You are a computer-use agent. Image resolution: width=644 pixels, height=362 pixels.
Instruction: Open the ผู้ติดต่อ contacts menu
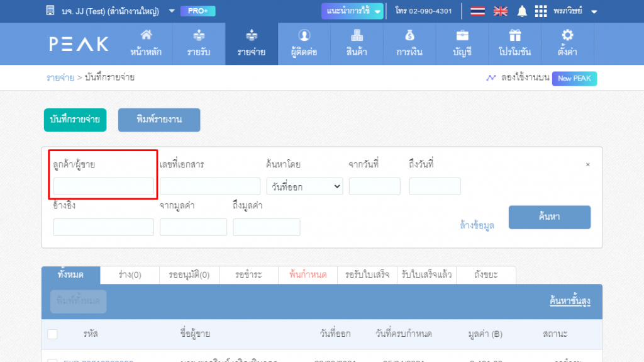pos(304,43)
